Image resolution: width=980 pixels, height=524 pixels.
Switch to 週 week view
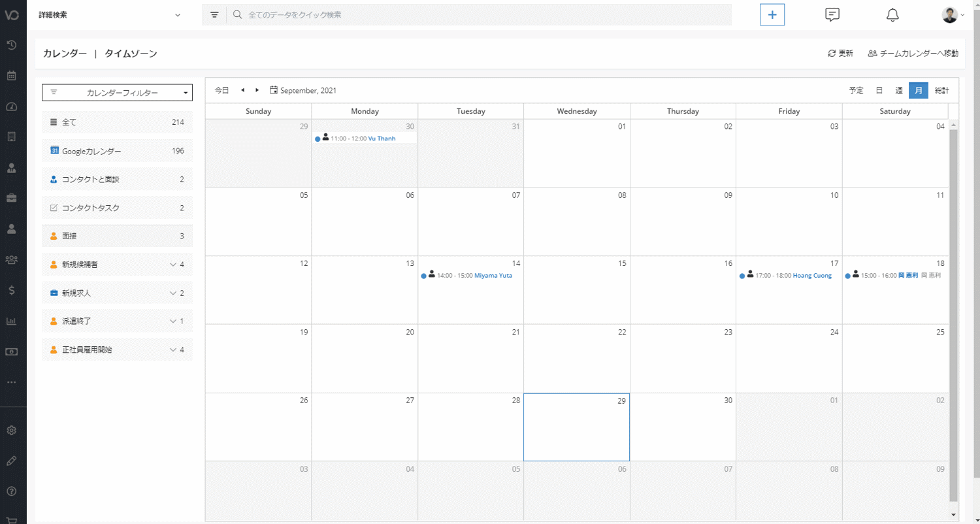click(899, 90)
